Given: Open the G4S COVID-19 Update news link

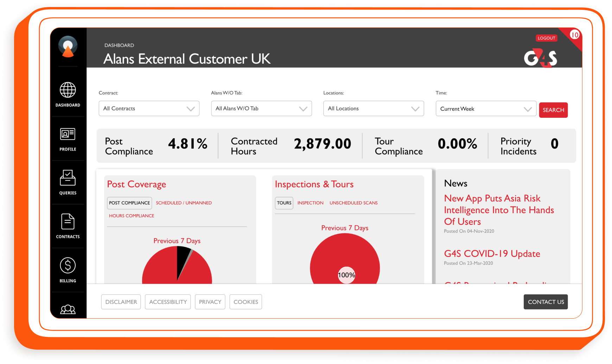Looking at the screenshot, I should tap(492, 254).
